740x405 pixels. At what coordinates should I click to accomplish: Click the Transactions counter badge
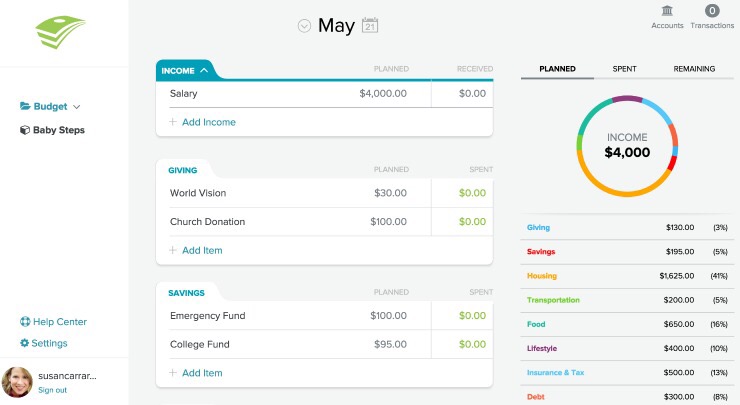(712, 11)
